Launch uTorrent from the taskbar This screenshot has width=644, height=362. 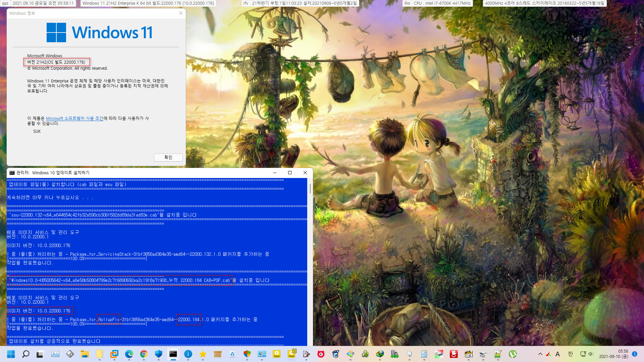513,354
